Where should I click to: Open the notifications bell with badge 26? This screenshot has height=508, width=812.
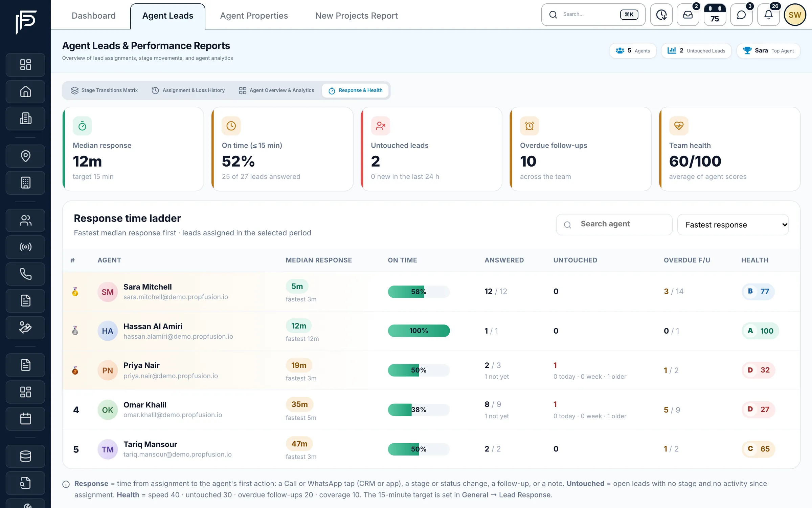(x=768, y=15)
